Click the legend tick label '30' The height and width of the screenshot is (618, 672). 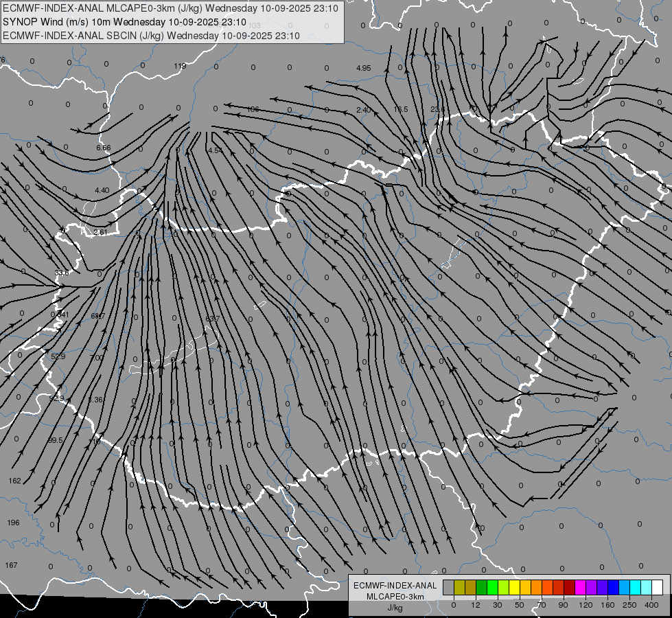click(x=498, y=605)
